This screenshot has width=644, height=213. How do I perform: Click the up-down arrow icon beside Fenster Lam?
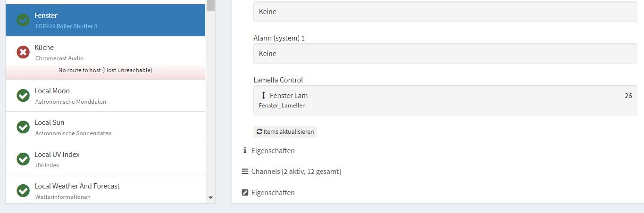coord(264,96)
